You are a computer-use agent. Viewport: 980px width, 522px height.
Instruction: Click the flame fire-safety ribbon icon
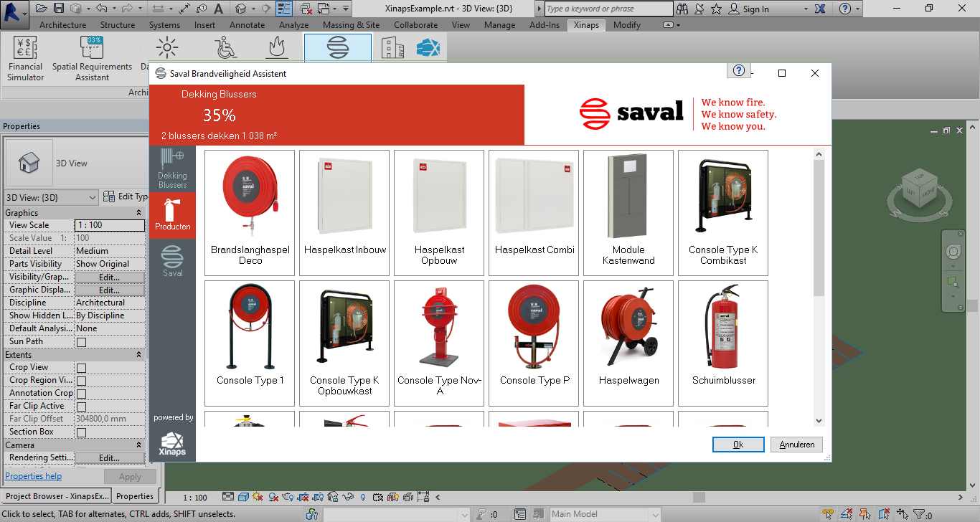tap(277, 48)
